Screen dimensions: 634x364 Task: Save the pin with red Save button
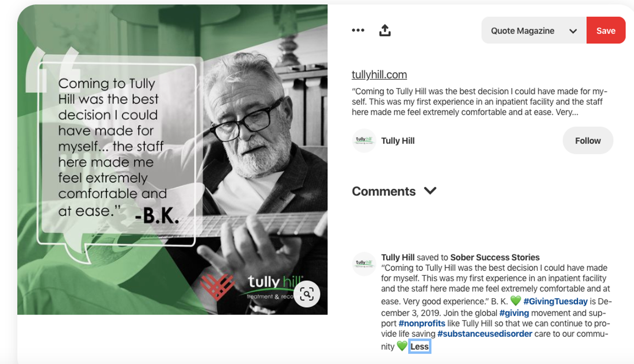606,30
